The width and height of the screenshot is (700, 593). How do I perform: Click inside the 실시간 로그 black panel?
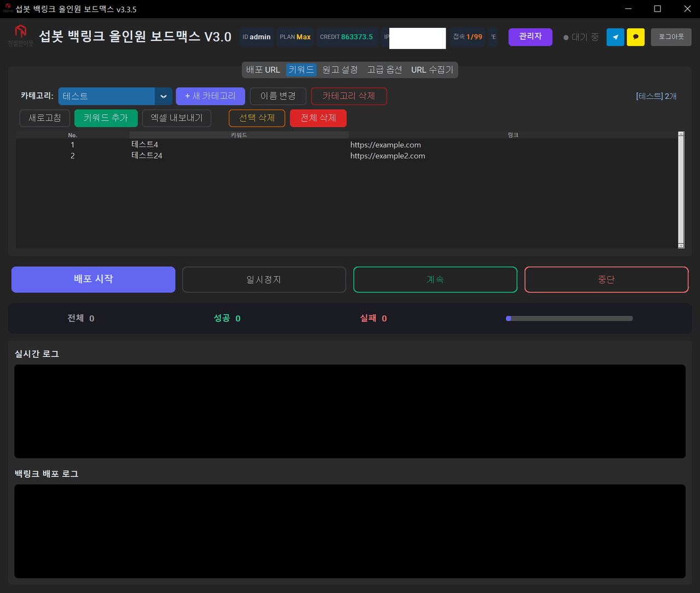pos(350,412)
